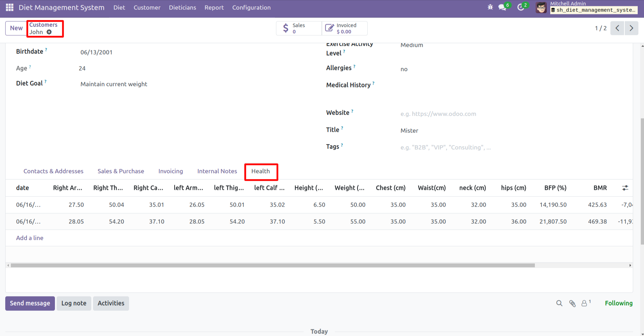Image resolution: width=644 pixels, height=336 pixels.
Task: Open the chat messages icon
Action: coord(502,7)
